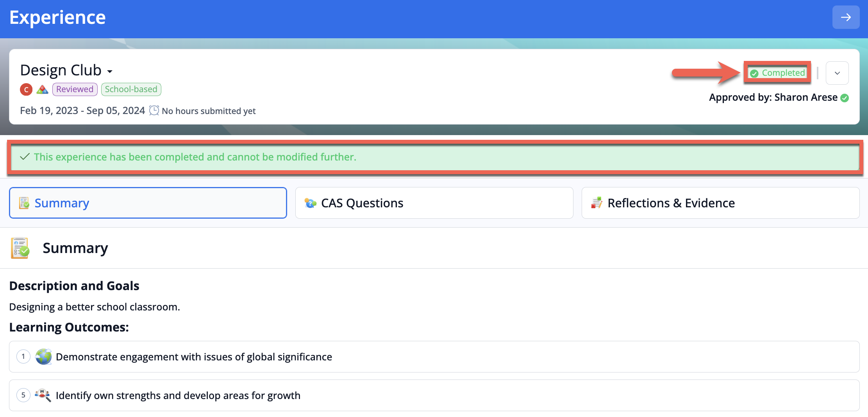Click the magnifier icon for strengths outcome
Viewport: 868px width, 417px height.
point(43,395)
